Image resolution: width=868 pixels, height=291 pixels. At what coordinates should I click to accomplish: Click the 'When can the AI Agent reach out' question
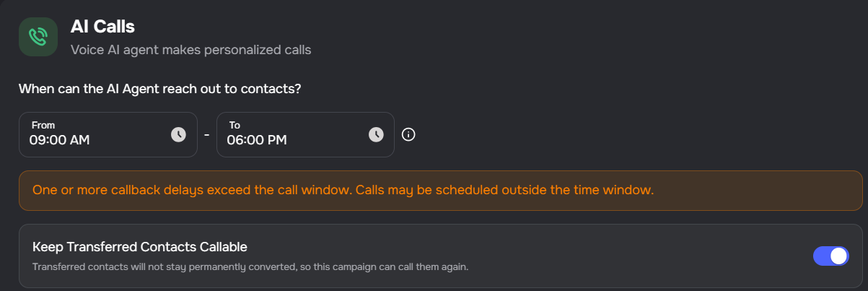point(159,90)
